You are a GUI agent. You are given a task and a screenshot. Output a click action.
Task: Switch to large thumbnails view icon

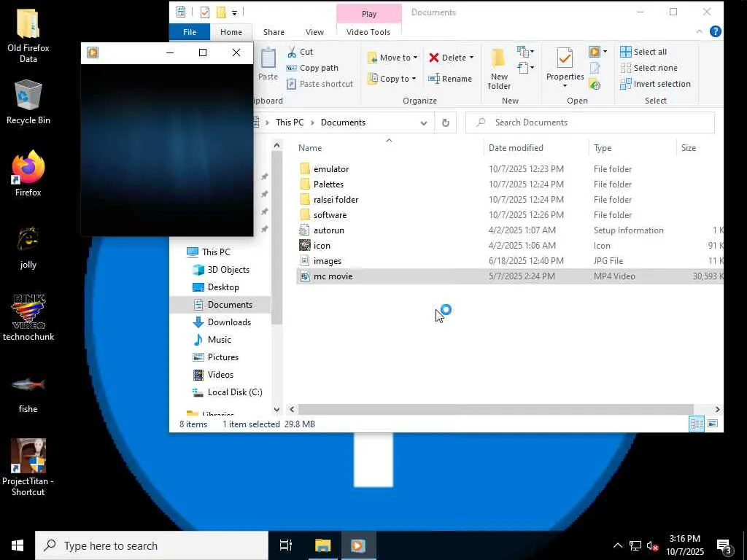point(713,424)
